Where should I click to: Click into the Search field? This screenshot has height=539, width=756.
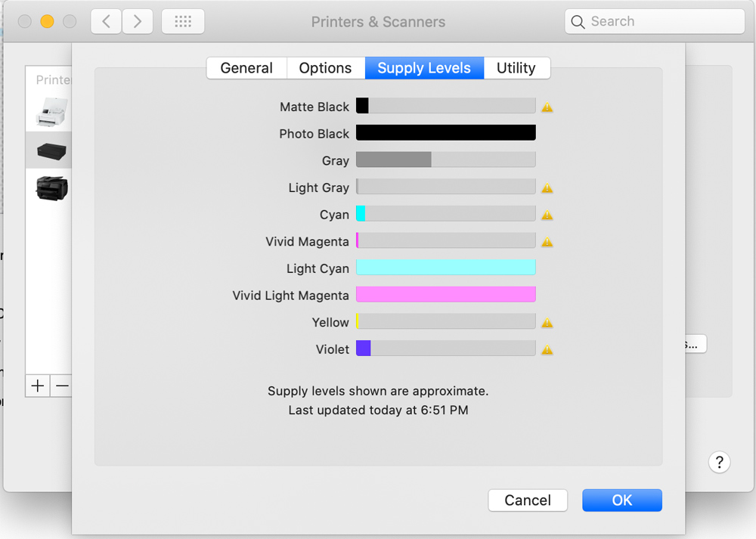coord(655,22)
